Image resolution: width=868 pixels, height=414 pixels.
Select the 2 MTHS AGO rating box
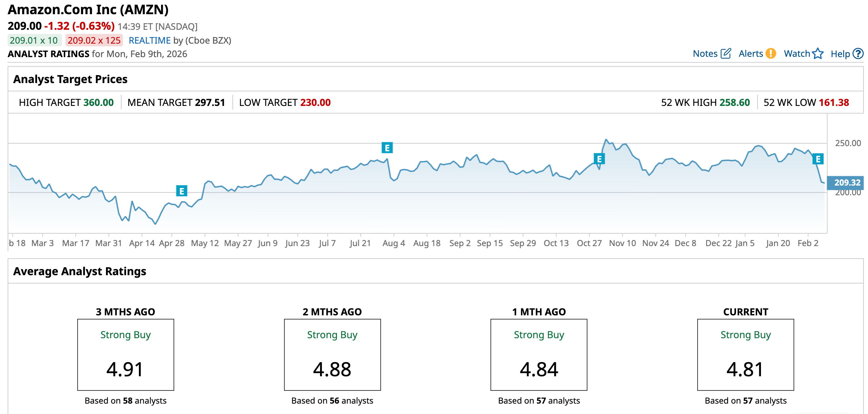click(332, 354)
